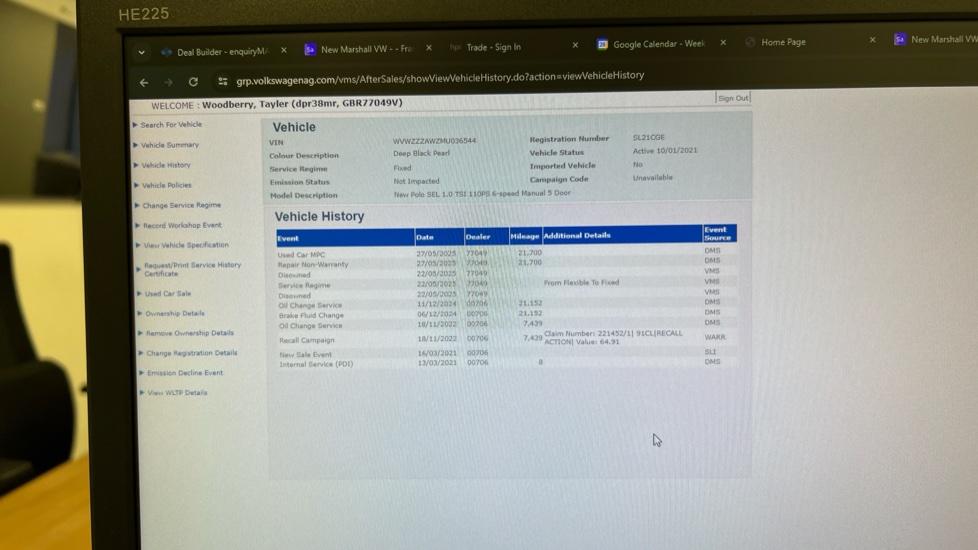Switch to New Marshall VW tab
The height and width of the screenshot is (550, 978).
click(359, 49)
